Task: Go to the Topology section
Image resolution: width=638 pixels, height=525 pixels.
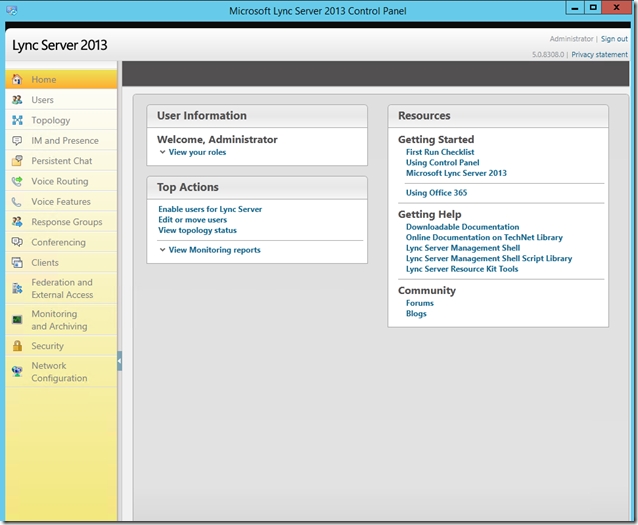Action: [x=61, y=120]
